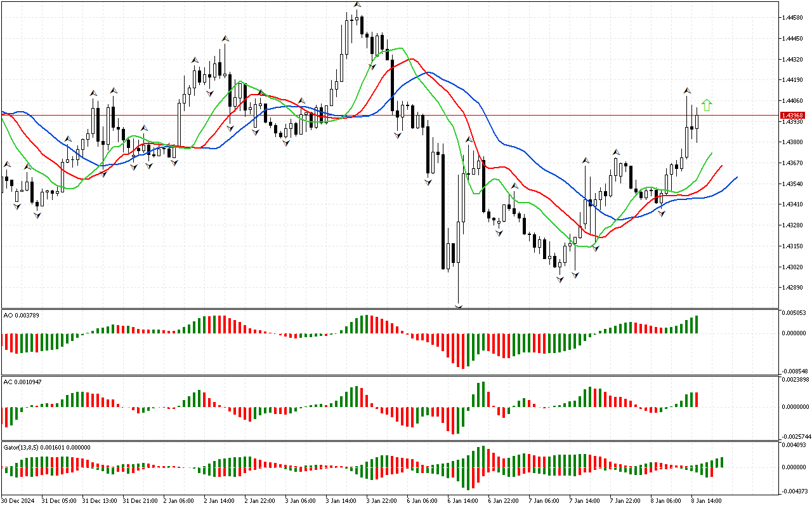812x508 pixels.
Task: Click the AC scale value 0.0023898
Action: tap(796, 380)
